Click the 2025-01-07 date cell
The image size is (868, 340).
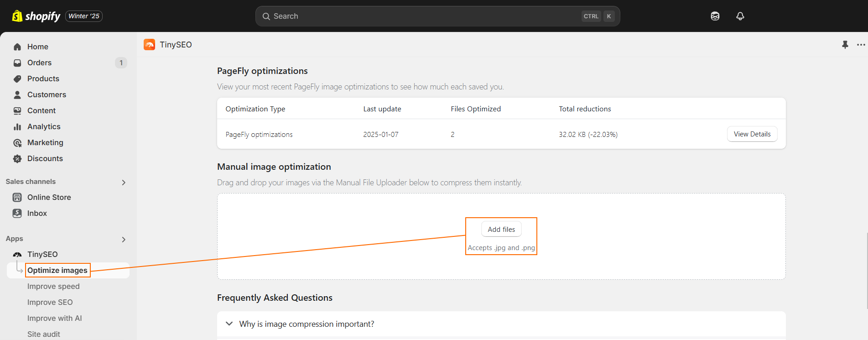(x=381, y=135)
